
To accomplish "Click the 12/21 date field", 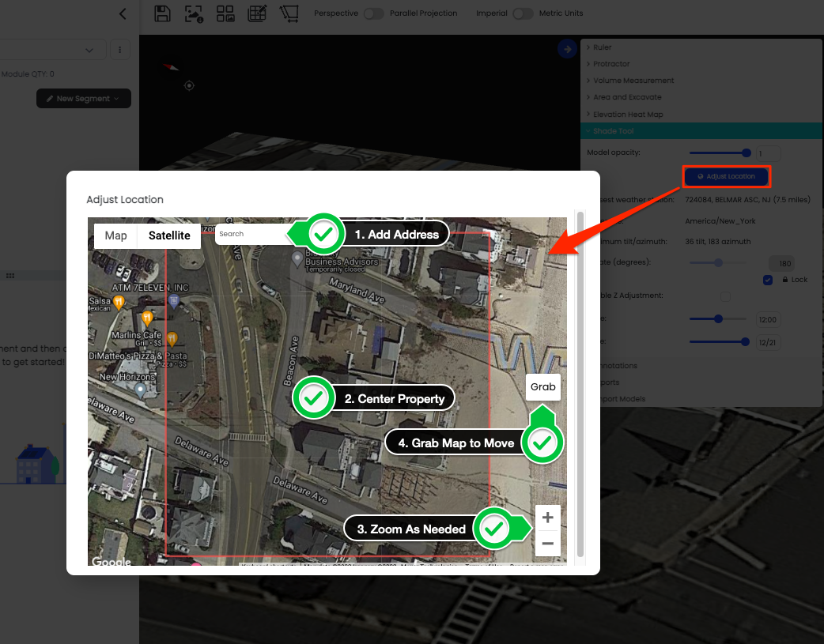I will point(768,342).
